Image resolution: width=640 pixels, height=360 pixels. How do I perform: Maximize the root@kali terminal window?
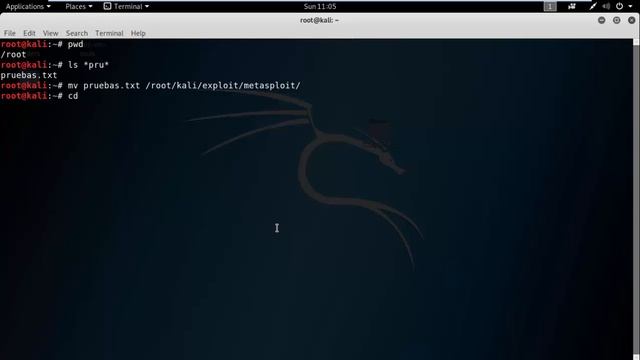(x=616, y=20)
